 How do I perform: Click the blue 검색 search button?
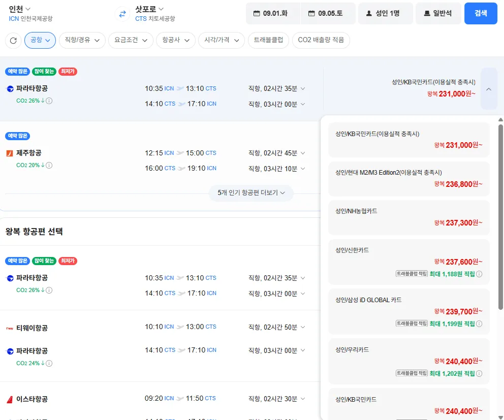click(x=481, y=14)
